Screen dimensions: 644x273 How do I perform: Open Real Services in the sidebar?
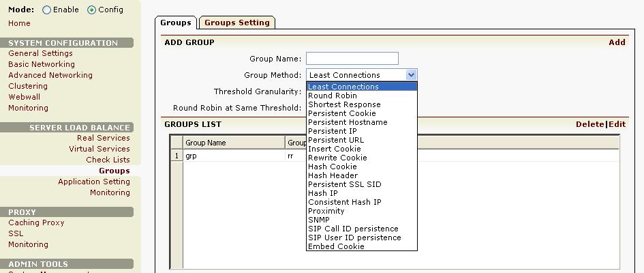103,138
